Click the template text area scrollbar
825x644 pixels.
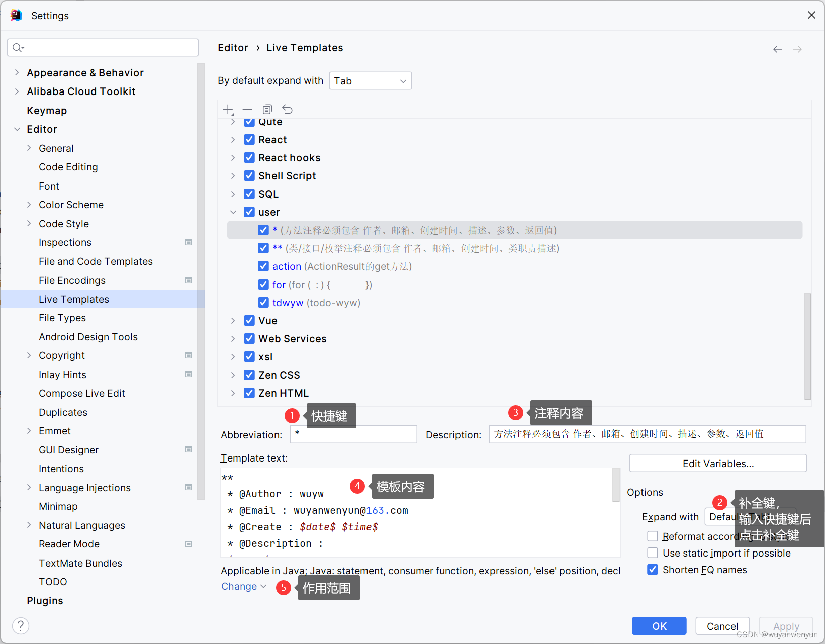[616, 485]
